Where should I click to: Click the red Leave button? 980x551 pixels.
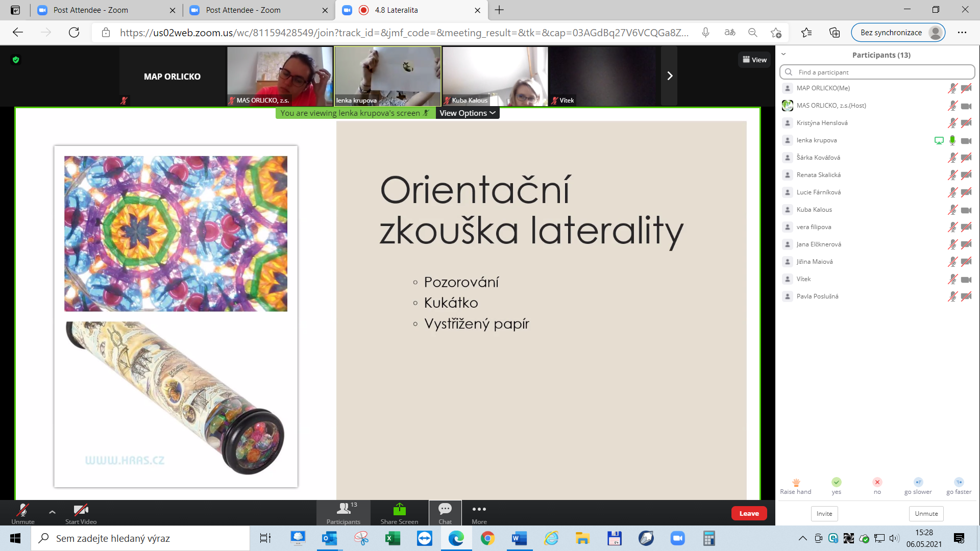pyautogui.click(x=749, y=513)
